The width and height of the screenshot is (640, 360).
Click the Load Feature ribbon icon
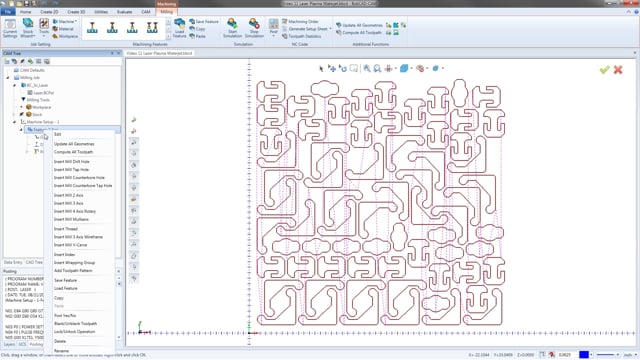(179, 28)
